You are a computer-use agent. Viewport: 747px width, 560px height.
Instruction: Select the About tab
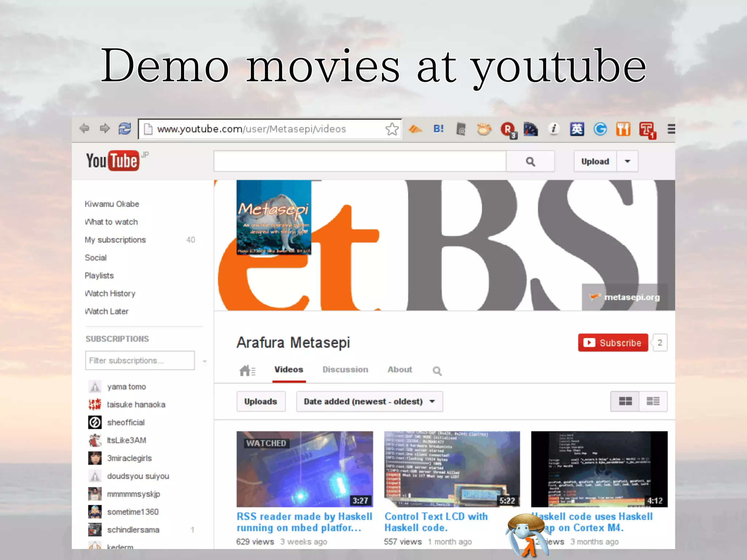tap(400, 370)
